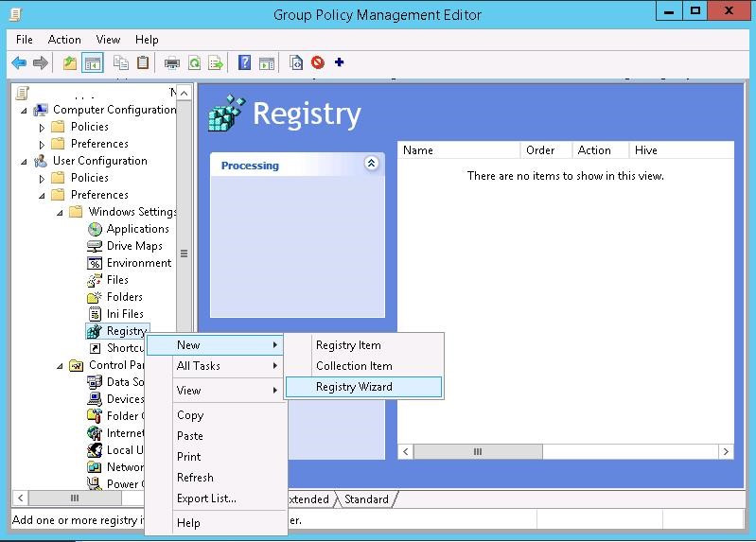Click the Print toolbar icon

(x=172, y=63)
